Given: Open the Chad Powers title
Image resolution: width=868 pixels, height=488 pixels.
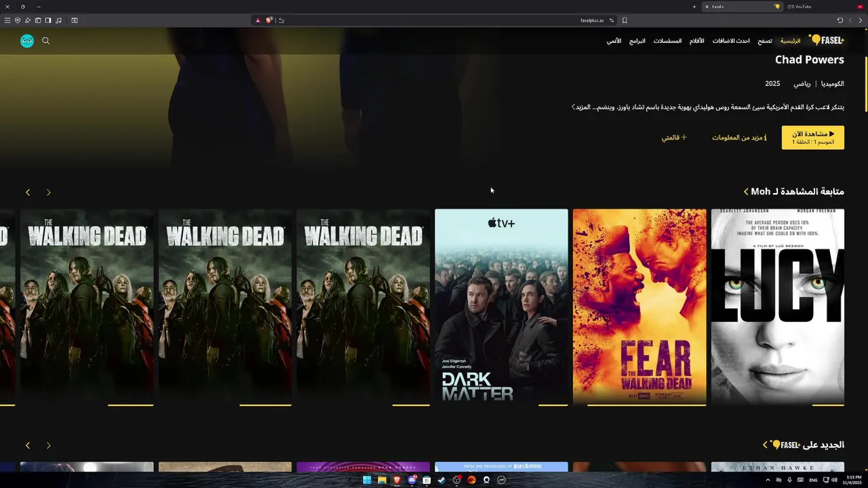Looking at the screenshot, I should pyautogui.click(x=810, y=60).
